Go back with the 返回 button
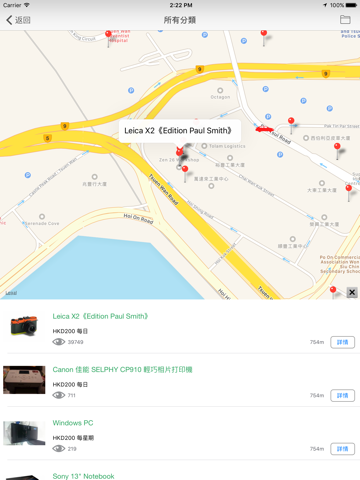This screenshot has width=360, height=480. pos(18,20)
